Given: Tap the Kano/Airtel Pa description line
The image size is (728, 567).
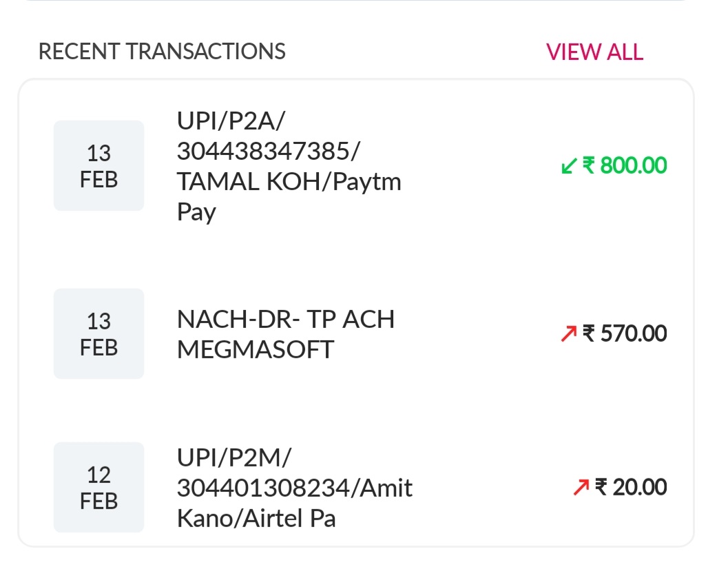Looking at the screenshot, I should tap(256, 517).
